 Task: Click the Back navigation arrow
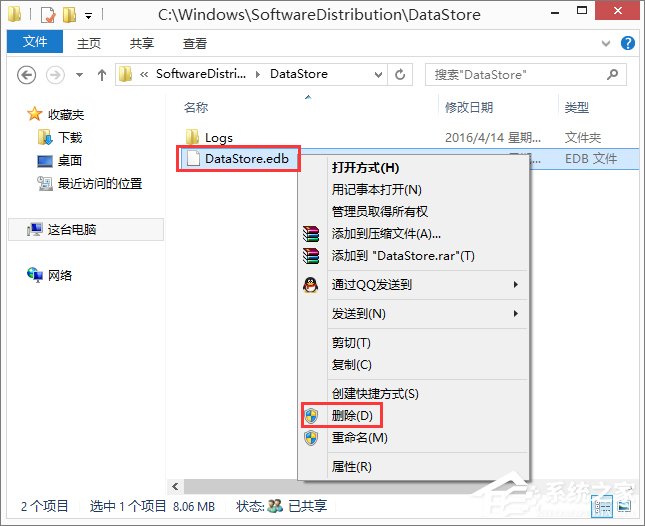[27, 75]
